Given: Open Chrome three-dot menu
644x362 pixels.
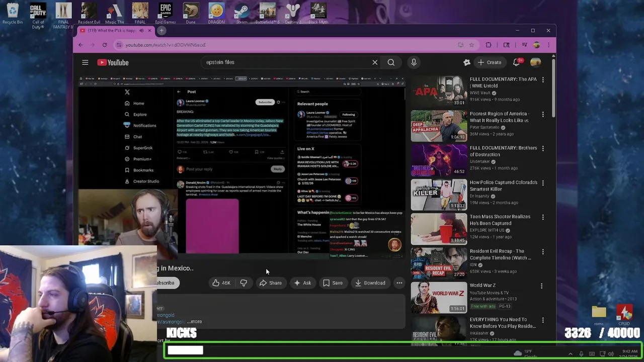Looking at the screenshot, I should 548,45.
